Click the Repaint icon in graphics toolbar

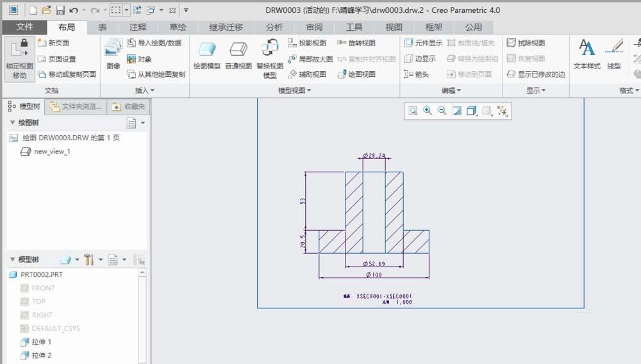coord(456,111)
